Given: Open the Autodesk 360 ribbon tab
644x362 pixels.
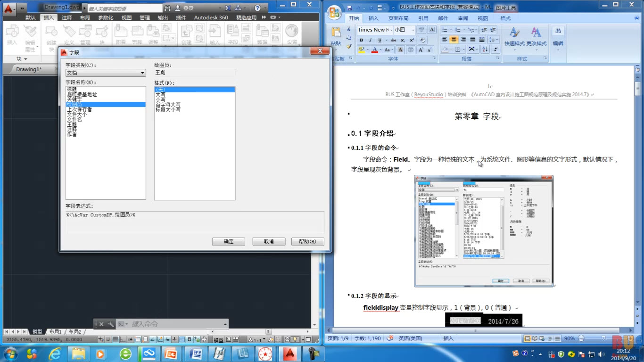Looking at the screenshot, I should (x=211, y=17).
